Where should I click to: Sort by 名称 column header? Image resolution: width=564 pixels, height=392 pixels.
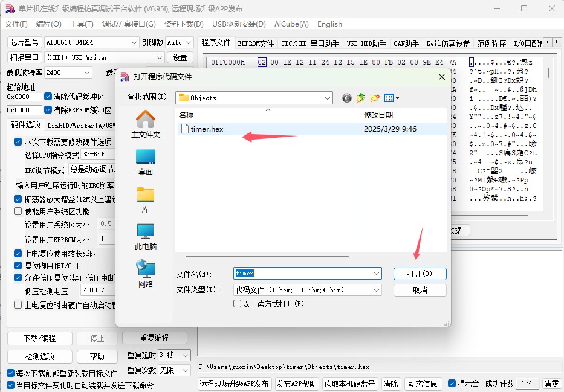click(x=268, y=115)
